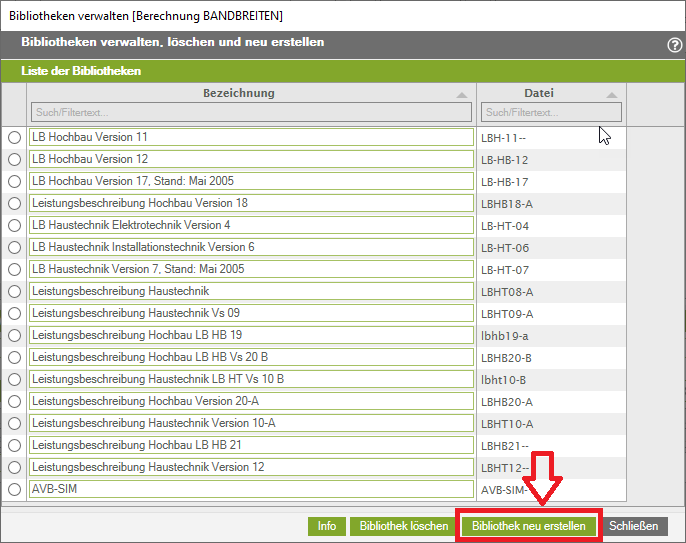Click Bibliothek löschen button

tap(403, 526)
